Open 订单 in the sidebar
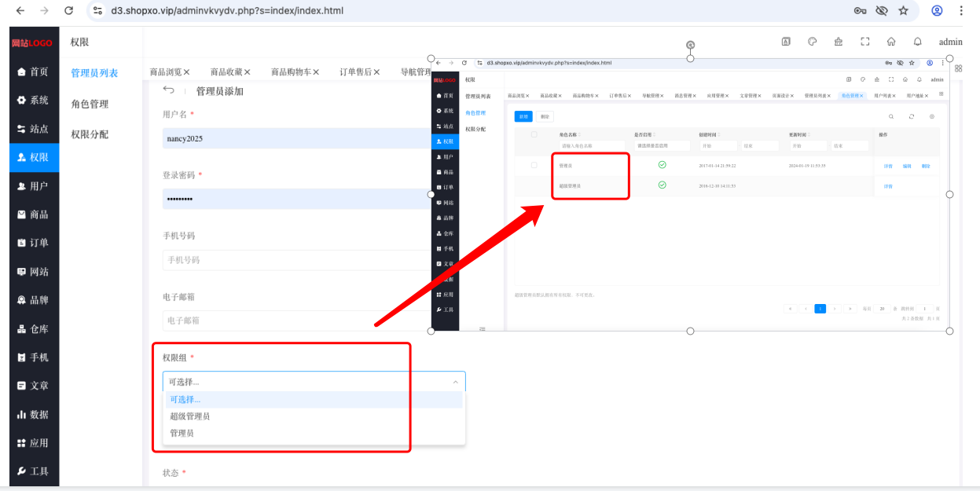Screen dimensions: 980x491 coord(33,243)
